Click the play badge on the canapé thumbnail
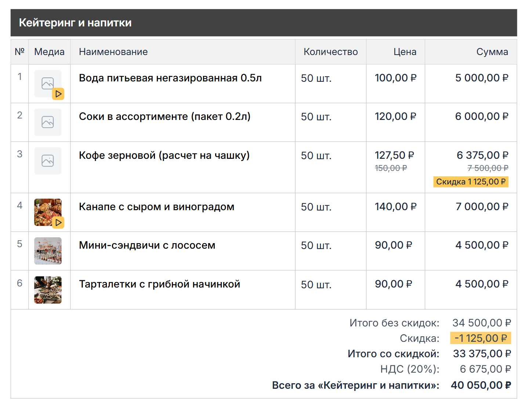Image resolution: width=532 pixels, height=406 pixels. 58,223
